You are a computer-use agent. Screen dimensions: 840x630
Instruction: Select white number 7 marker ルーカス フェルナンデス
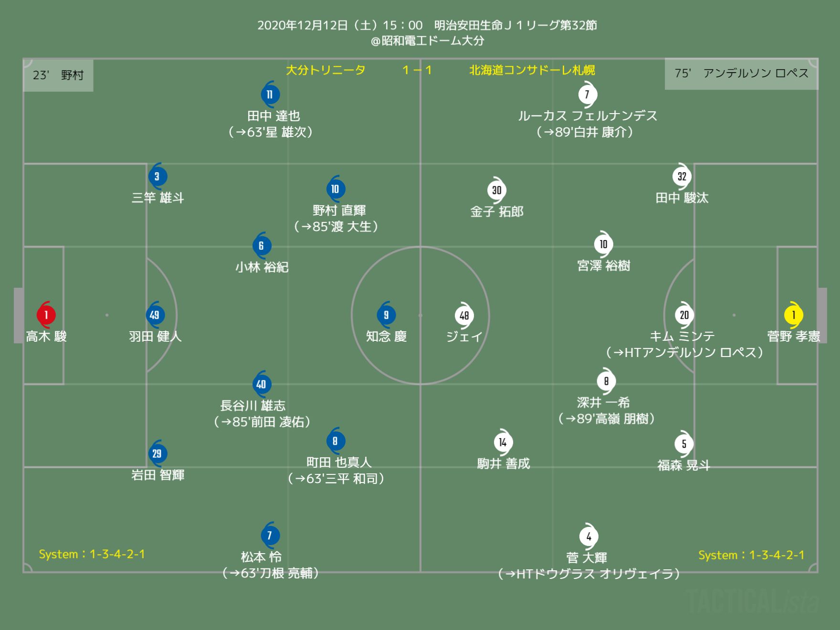[x=587, y=94]
